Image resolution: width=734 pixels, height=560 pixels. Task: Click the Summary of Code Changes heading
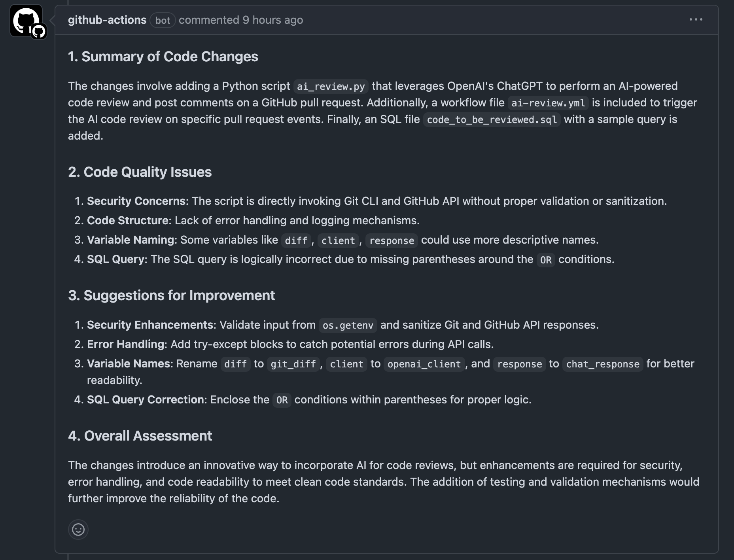point(163,57)
